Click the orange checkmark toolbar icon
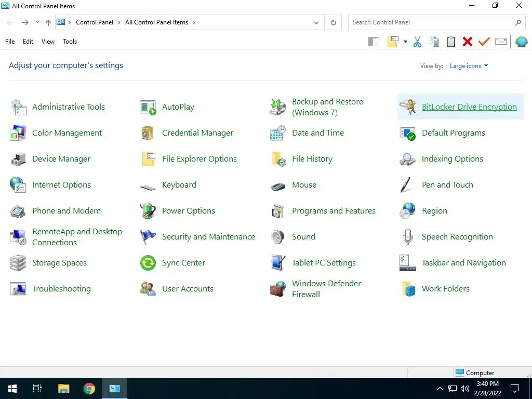 pyautogui.click(x=484, y=42)
